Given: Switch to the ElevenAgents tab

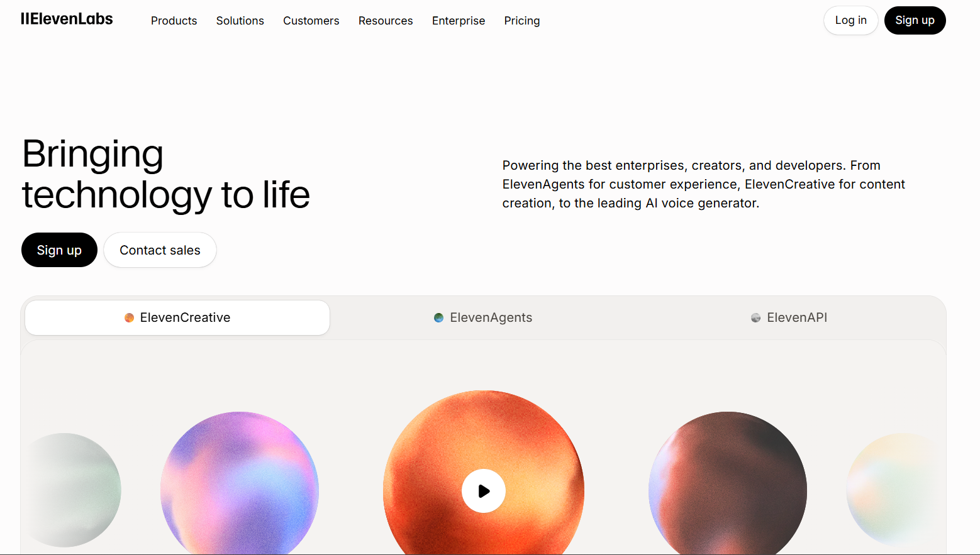Looking at the screenshot, I should pyautogui.click(x=483, y=317).
